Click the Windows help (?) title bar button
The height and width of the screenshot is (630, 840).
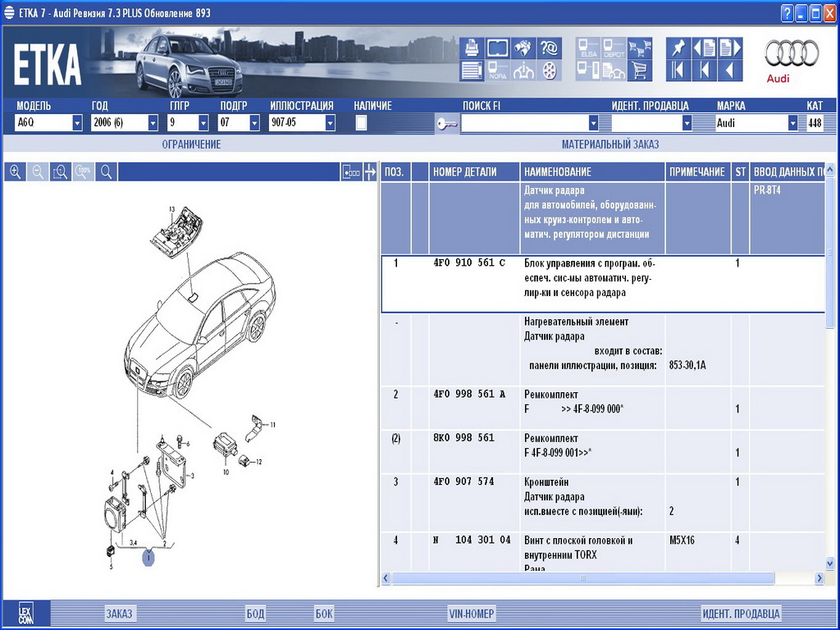point(787,13)
